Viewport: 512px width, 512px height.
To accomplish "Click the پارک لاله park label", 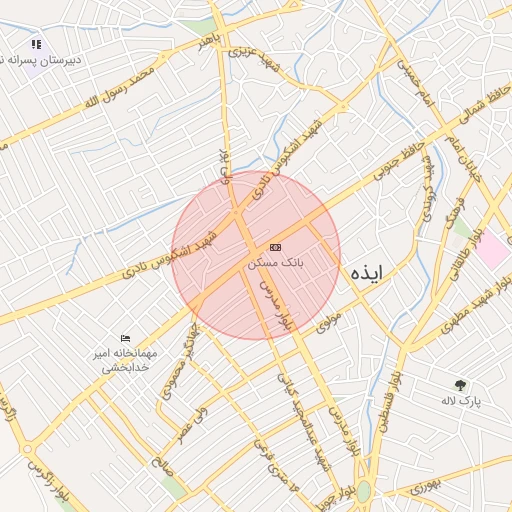I will pos(461,400).
